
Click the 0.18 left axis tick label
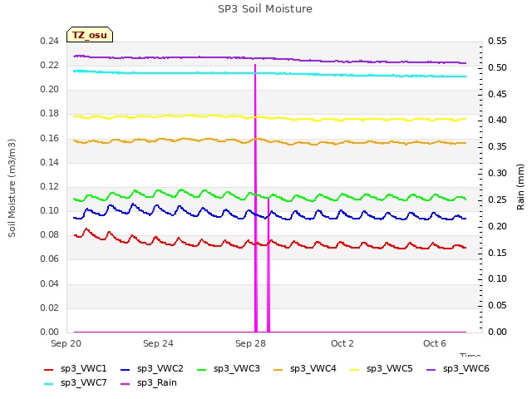point(50,114)
